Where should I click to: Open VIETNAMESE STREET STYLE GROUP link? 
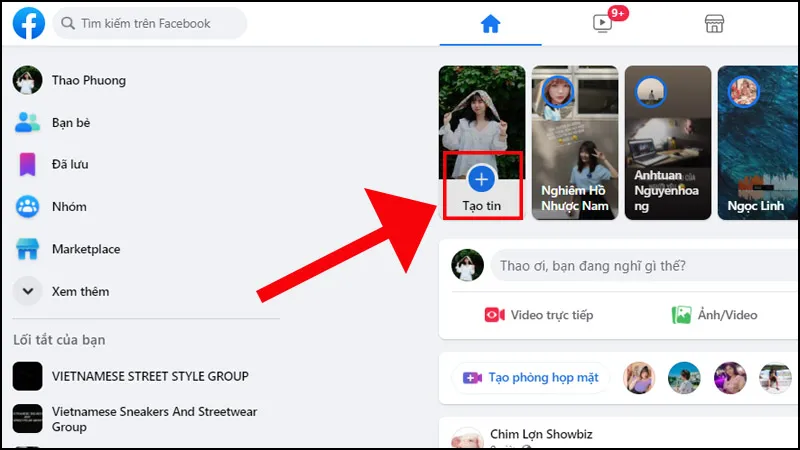[151, 376]
